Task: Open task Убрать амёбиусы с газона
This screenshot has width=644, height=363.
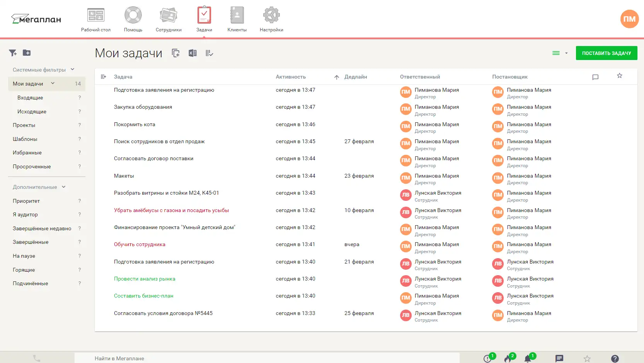Action: coord(171,210)
